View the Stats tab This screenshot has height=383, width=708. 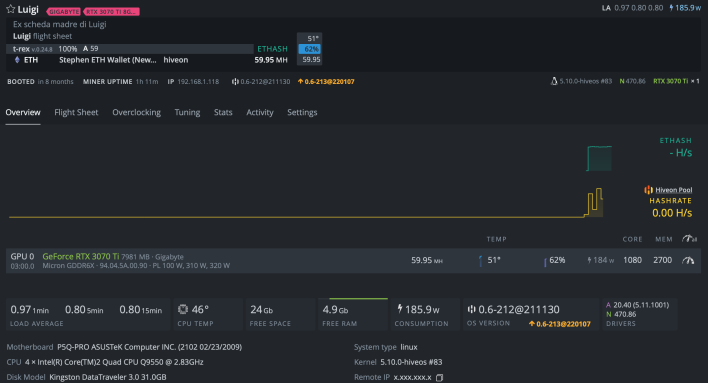pos(223,112)
